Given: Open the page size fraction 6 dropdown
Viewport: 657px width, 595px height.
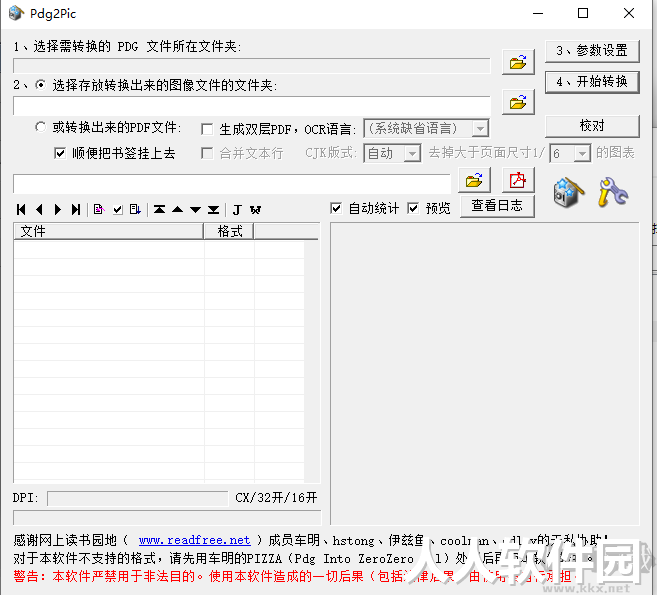Looking at the screenshot, I should point(582,153).
